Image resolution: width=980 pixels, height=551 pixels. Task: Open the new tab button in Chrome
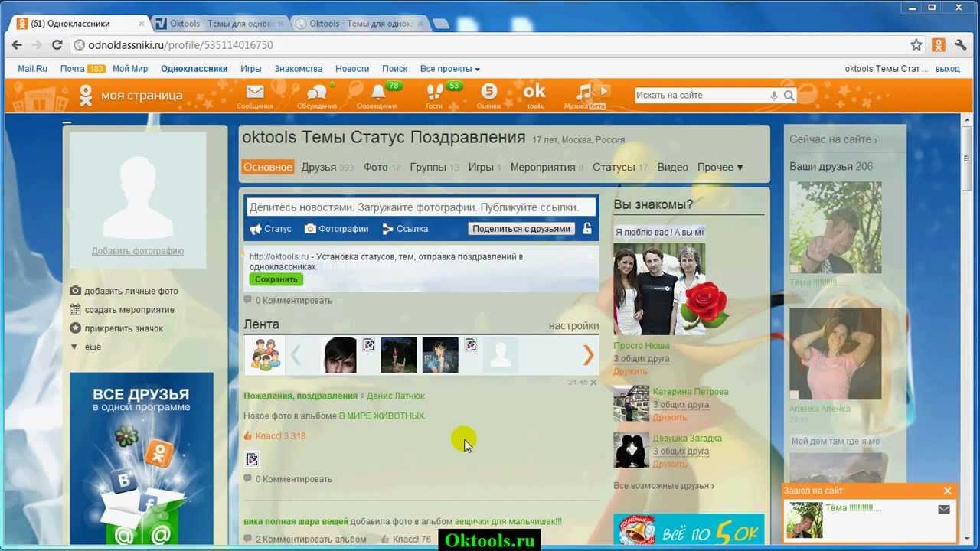[440, 24]
